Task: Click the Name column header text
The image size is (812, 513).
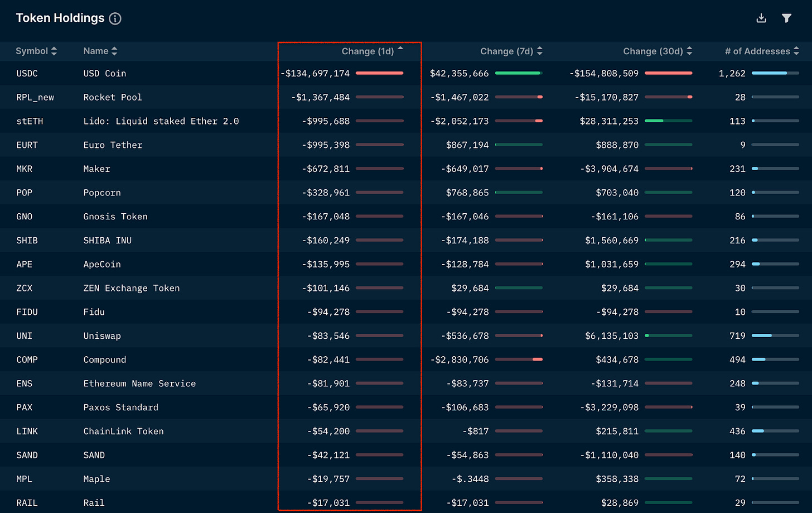Action: tap(96, 51)
